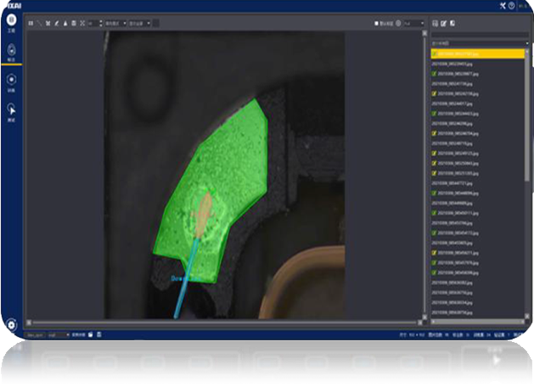This screenshot has width=534, height=392.
Task: Open the test section in left sidebar
Action: click(x=12, y=110)
